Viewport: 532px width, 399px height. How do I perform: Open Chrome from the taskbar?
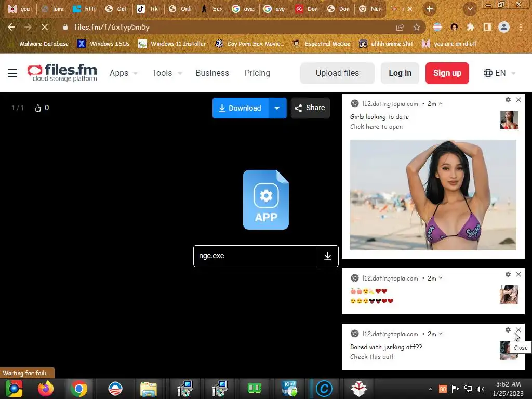(79, 389)
